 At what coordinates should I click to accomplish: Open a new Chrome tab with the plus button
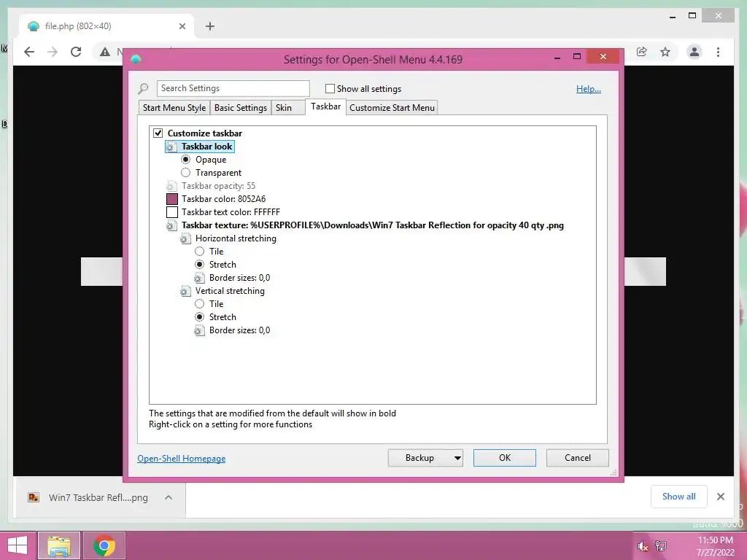(210, 26)
